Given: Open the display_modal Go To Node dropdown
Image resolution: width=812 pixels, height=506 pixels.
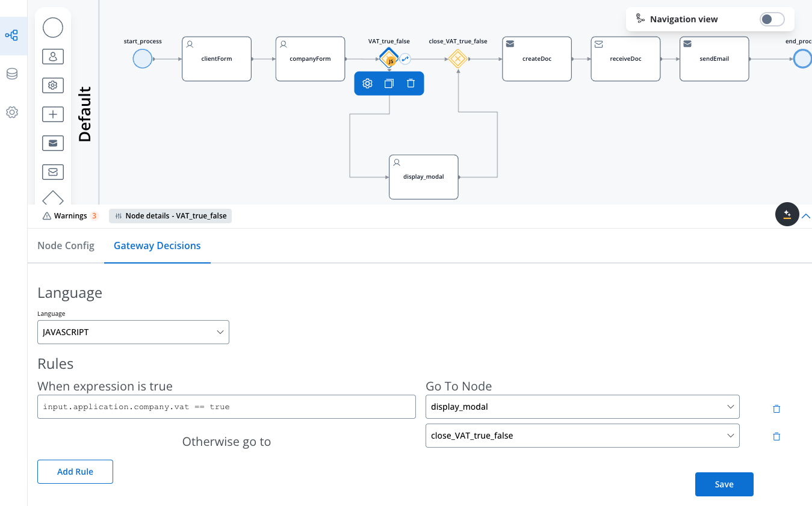Looking at the screenshot, I should point(582,407).
